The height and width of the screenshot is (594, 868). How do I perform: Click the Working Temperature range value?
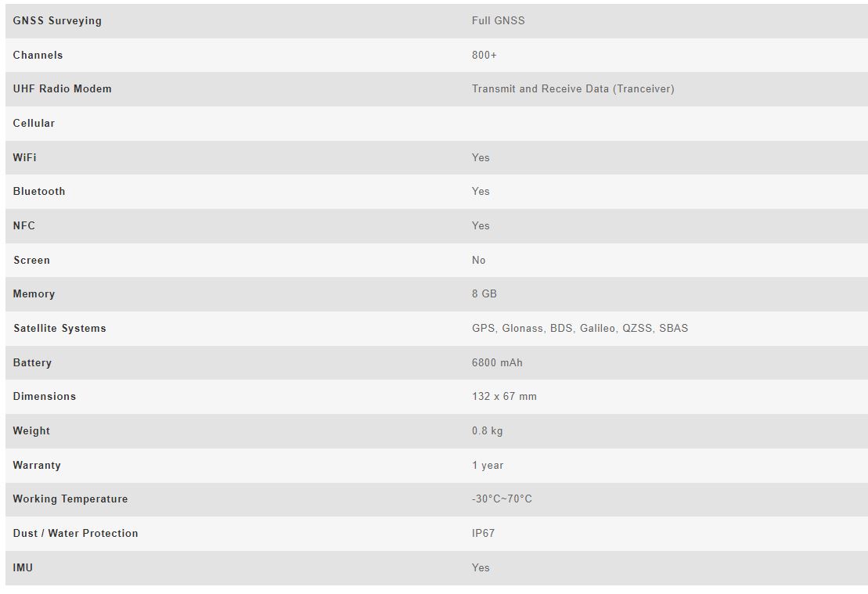click(x=502, y=499)
